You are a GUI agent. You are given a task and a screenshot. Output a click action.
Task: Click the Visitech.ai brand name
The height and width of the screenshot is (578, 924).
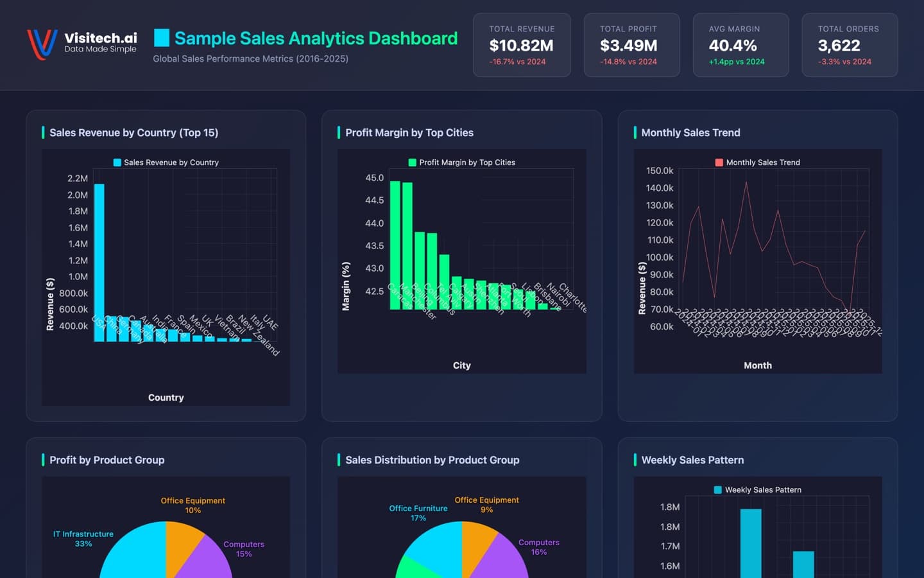(101, 38)
